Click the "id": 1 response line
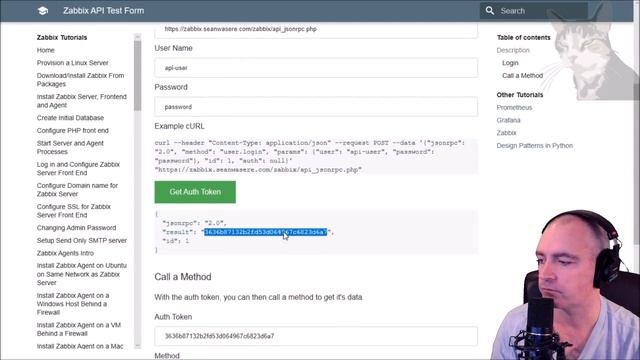Screen dimensions: 640x360 (176, 241)
